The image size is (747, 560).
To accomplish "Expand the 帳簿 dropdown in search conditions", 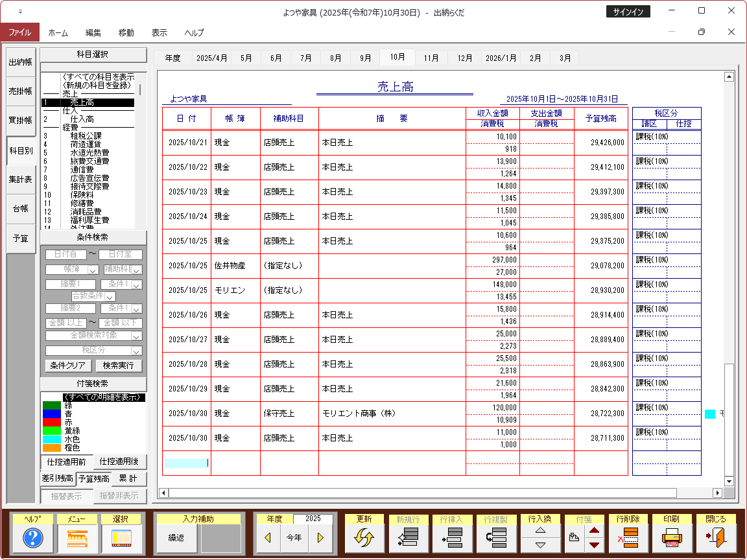I will [93, 270].
